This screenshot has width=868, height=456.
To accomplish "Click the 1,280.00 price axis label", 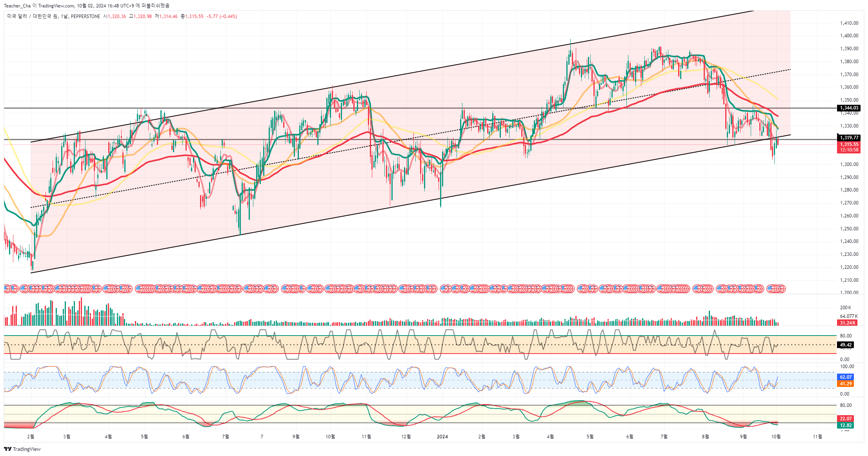I will point(849,190).
